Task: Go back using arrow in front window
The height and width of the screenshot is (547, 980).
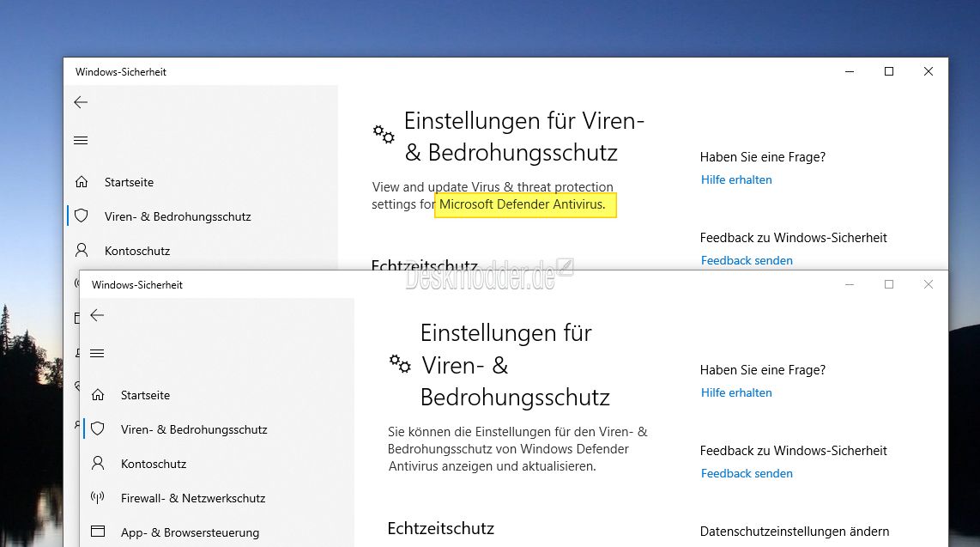Action: point(97,316)
